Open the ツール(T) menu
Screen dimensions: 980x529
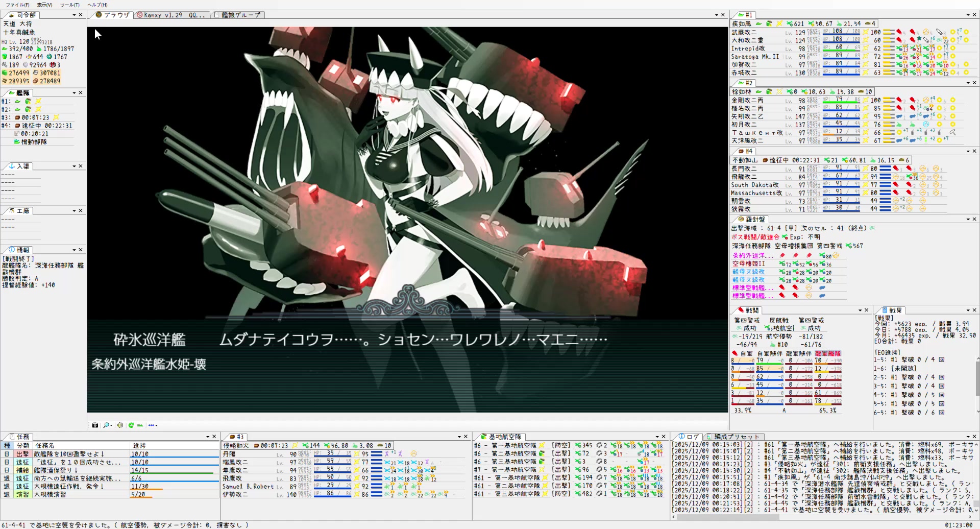[x=69, y=5]
